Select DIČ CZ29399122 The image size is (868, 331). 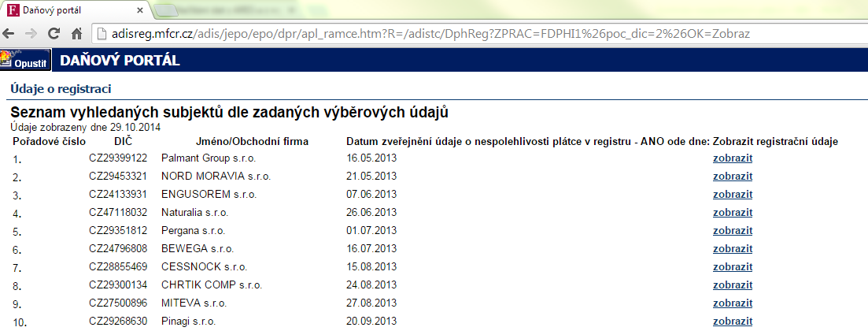118,158
